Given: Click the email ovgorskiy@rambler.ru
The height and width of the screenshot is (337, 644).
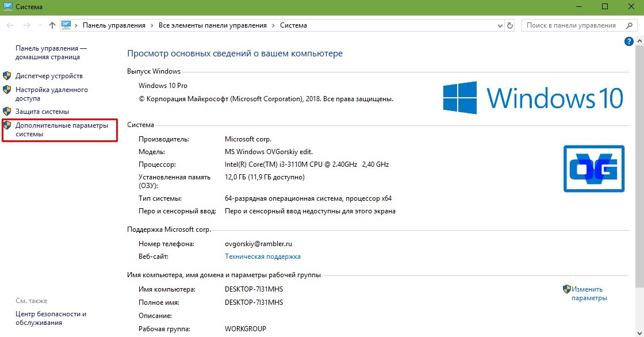Looking at the screenshot, I should pyautogui.click(x=258, y=244).
